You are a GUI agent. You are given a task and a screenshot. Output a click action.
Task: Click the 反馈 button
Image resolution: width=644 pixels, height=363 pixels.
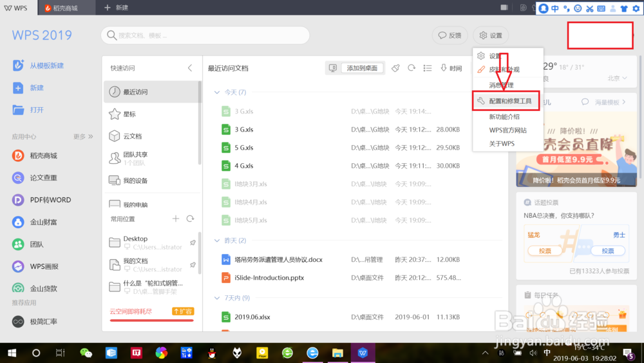tap(450, 35)
